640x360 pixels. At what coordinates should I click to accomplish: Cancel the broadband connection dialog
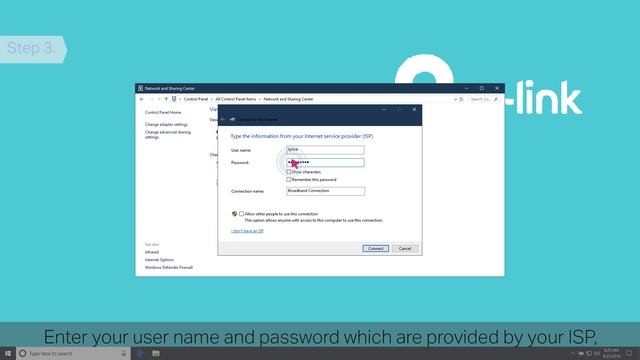[x=404, y=248]
